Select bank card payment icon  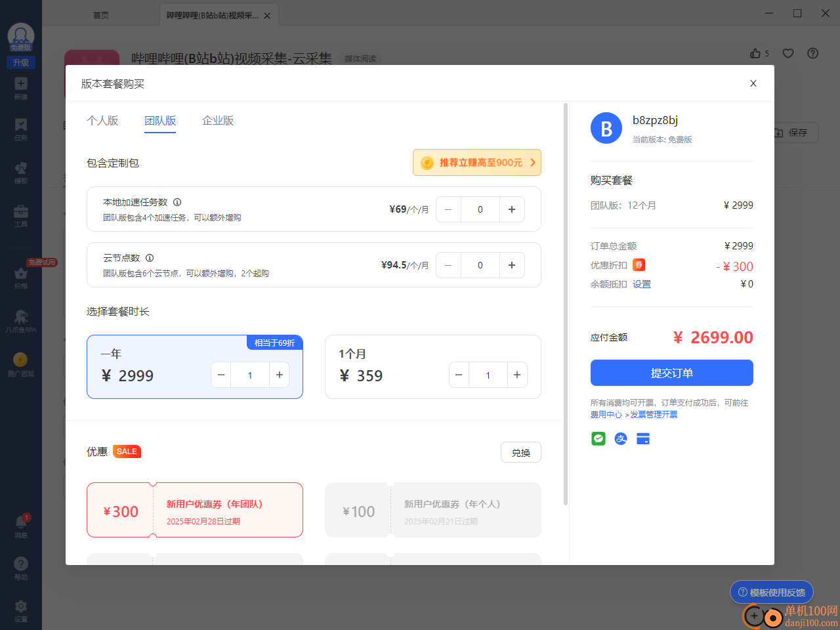(643, 439)
